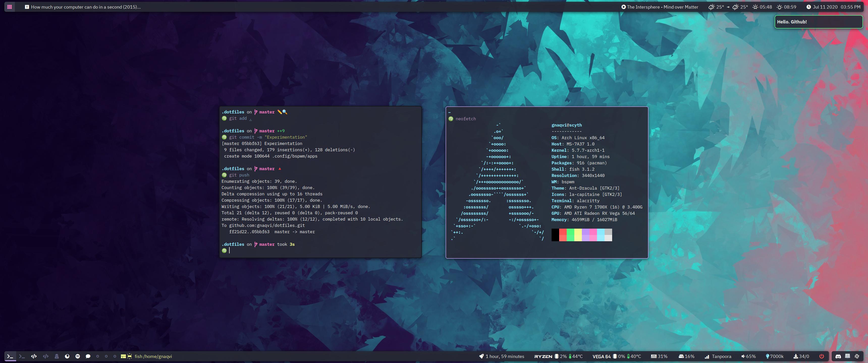Toggle the yellow window state indicator icon
The height and width of the screenshot is (363, 868).
pyautogui.click(x=129, y=356)
